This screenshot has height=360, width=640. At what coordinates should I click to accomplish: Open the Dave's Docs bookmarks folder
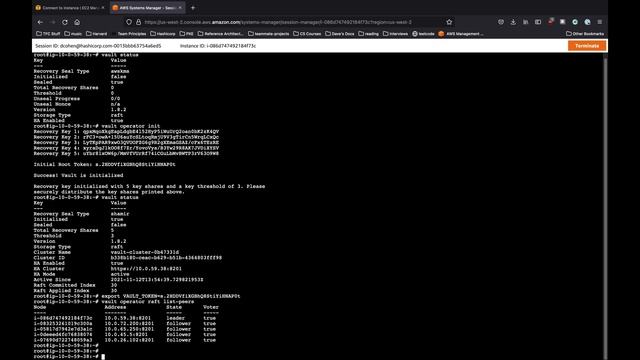340,34
